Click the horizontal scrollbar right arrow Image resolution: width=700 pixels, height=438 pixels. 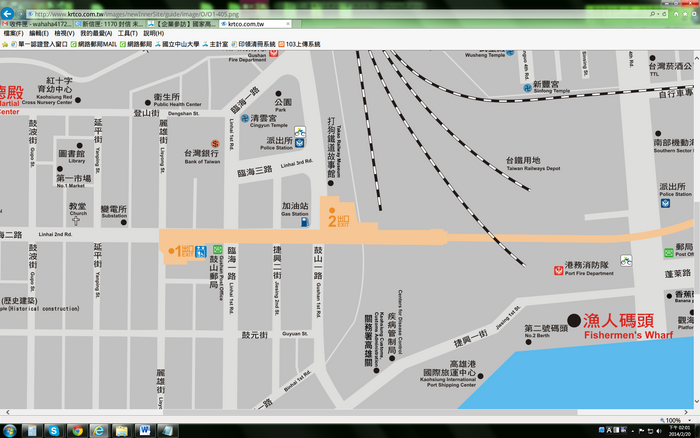[x=686, y=413]
